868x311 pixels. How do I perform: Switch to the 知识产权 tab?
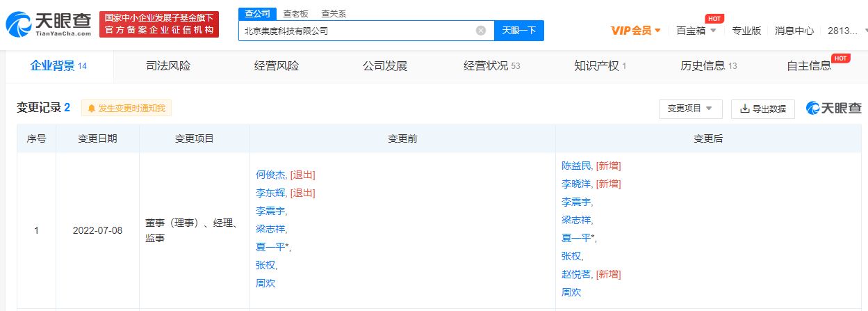(600, 66)
